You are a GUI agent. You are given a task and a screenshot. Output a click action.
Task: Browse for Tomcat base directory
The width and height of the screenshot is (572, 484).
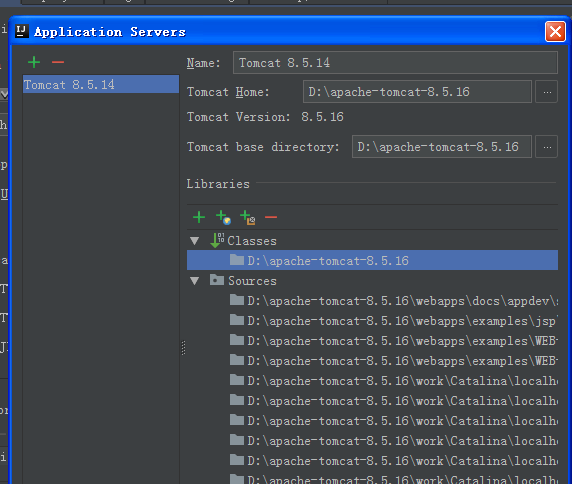point(546,147)
